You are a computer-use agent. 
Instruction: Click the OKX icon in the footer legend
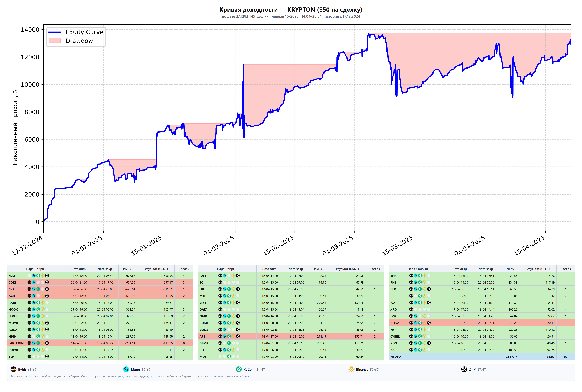[x=464, y=369]
